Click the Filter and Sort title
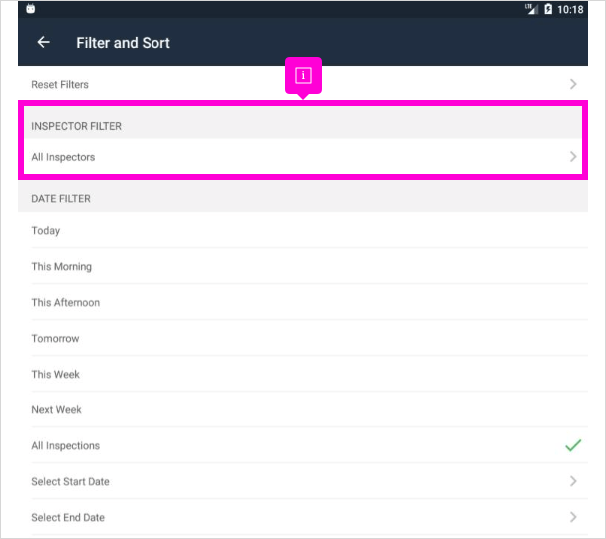The image size is (606, 539). pyautogui.click(x=123, y=43)
